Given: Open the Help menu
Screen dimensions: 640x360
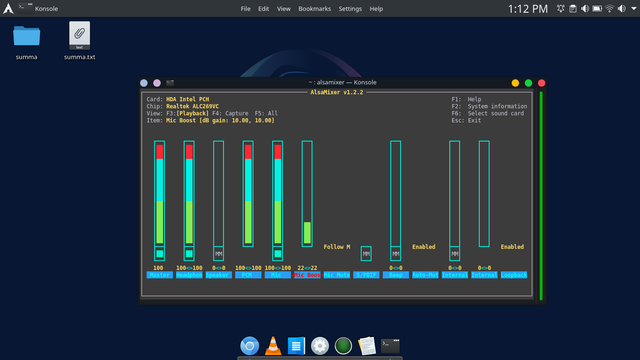Looking at the screenshot, I should tap(376, 9).
